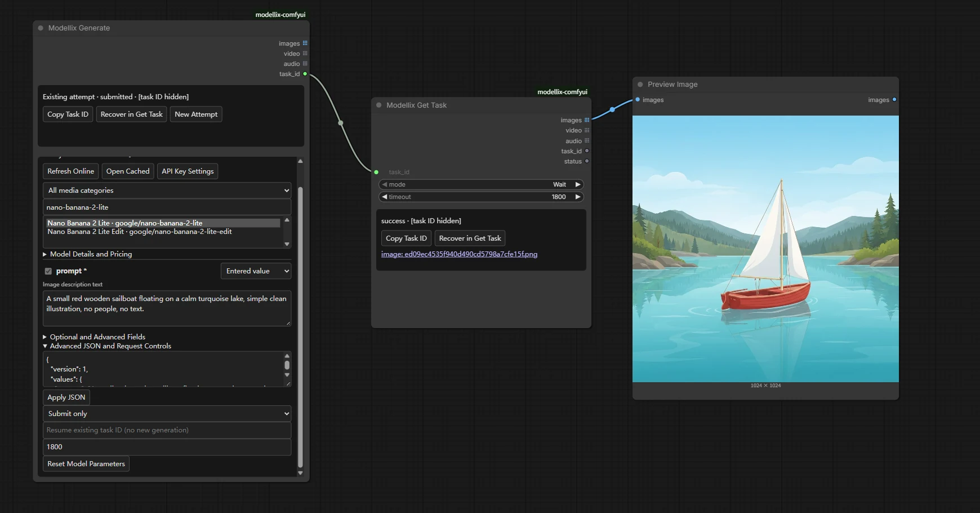Click the images output slot on Modellix Generate

tap(305, 43)
